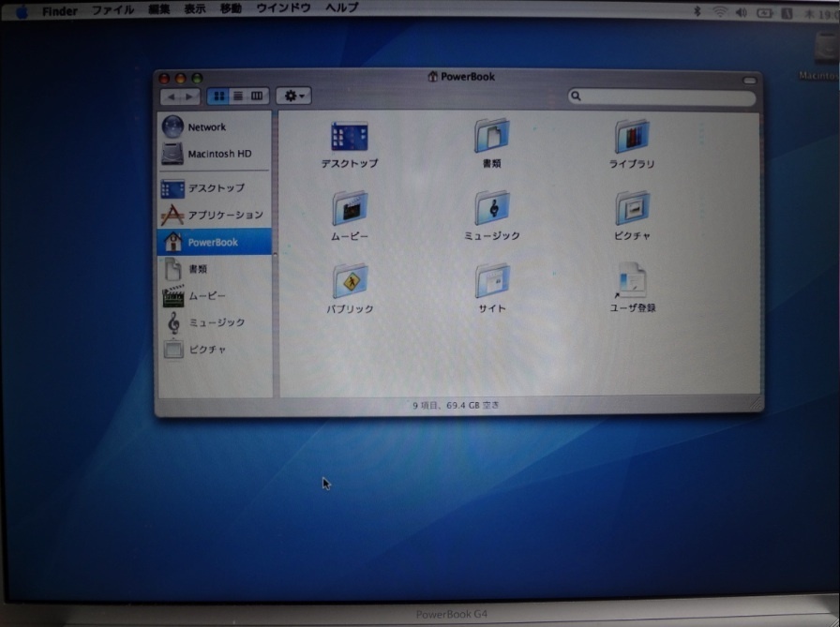The width and height of the screenshot is (840, 627).
Task: Open the 書類 folder icon in the main pane
Action: pos(491,136)
